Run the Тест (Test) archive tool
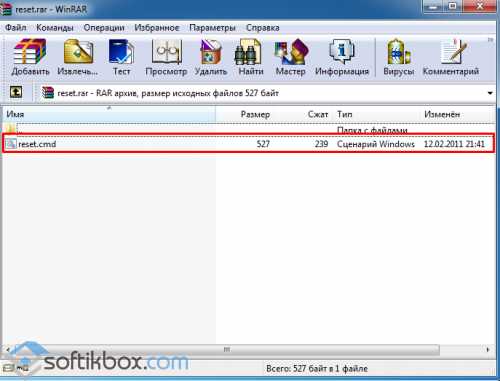 point(121,57)
